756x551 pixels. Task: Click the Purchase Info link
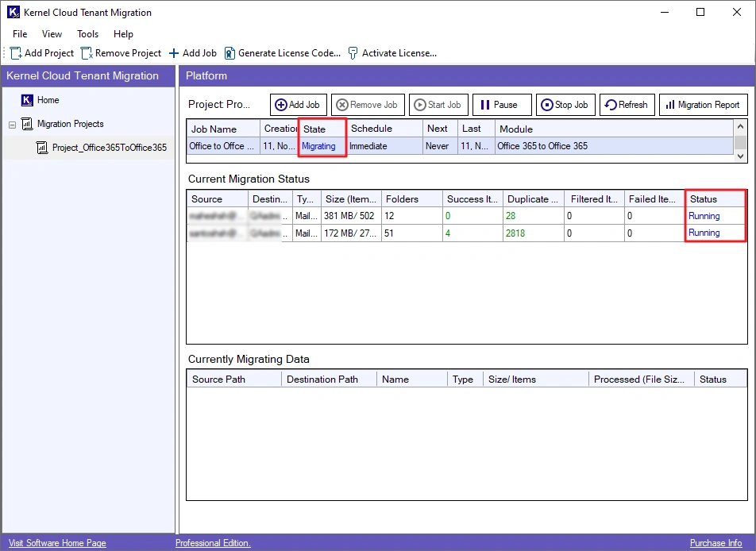(715, 543)
